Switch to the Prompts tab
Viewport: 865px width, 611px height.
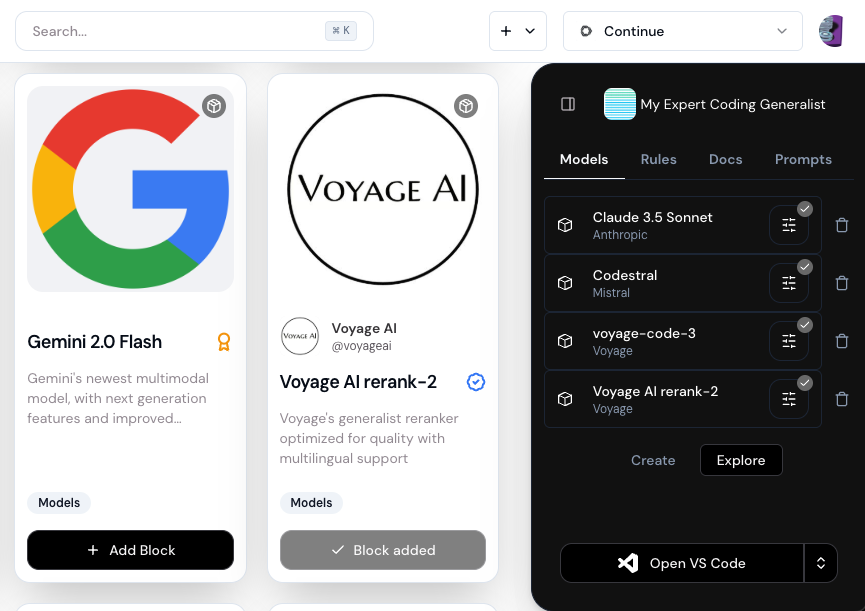pos(803,159)
